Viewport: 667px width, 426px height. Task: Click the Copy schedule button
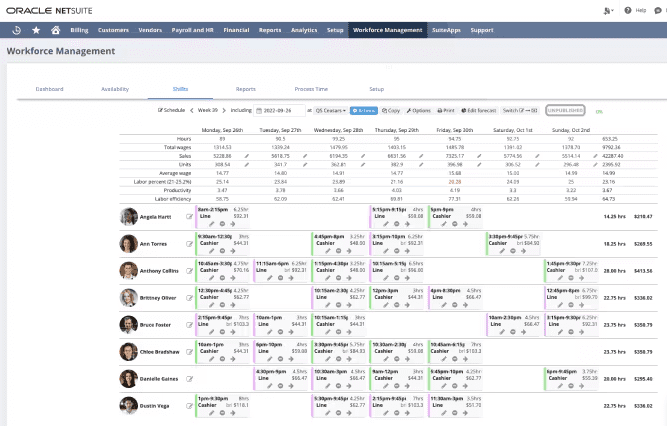click(392, 110)
